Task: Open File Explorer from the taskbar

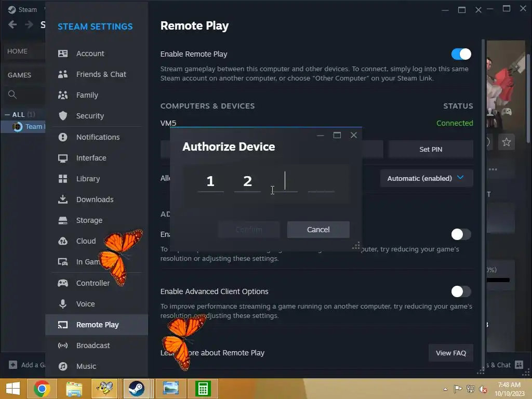Action: [74, 389]
